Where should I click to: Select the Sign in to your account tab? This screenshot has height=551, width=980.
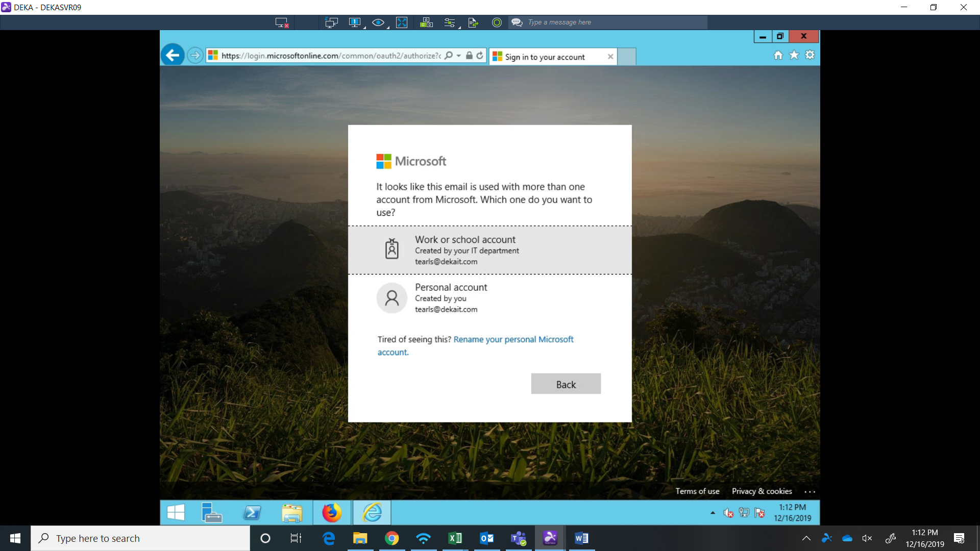[545, 57]
